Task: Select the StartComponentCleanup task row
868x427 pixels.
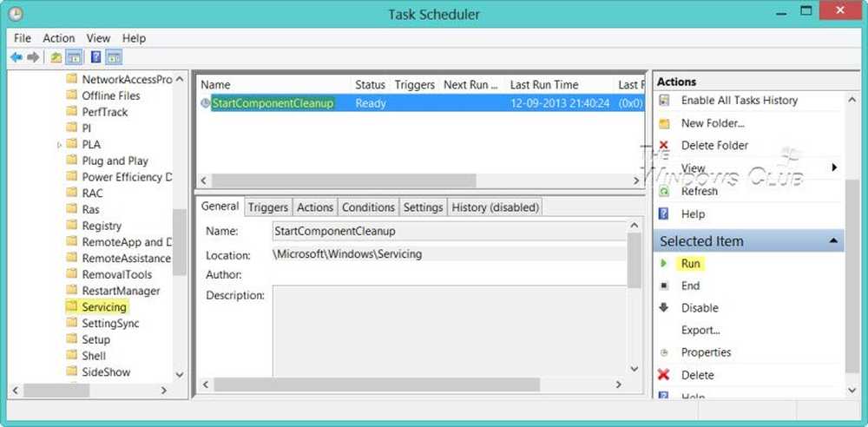Action: 422,103
